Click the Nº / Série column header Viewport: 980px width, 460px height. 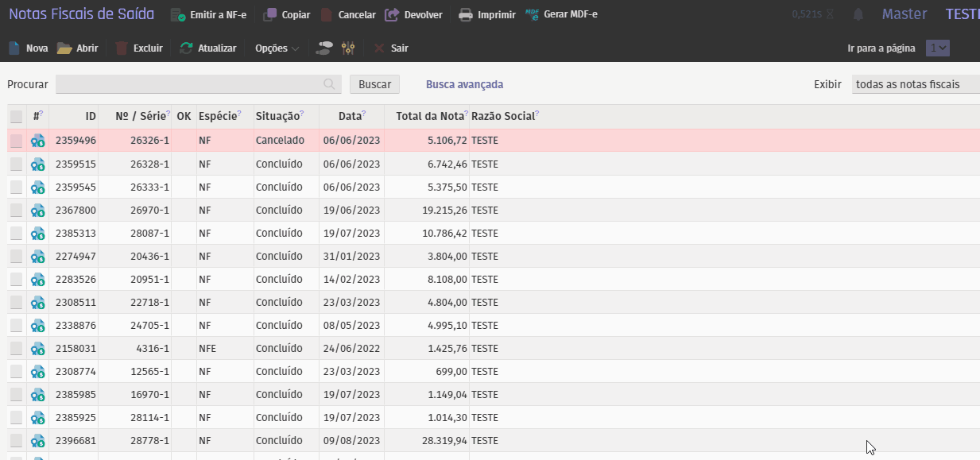click(x=141, y=117)
